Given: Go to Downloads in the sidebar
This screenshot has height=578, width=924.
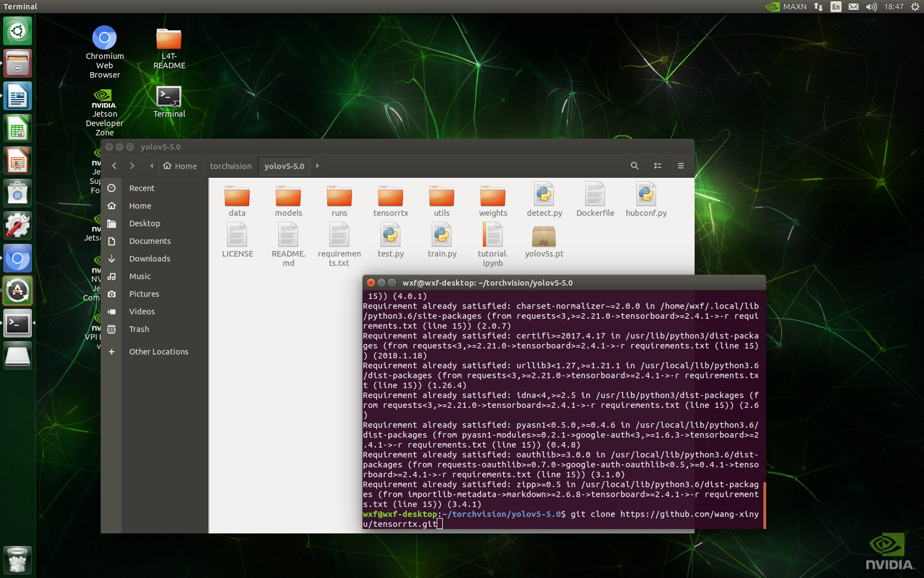Looking at the screenshot, I should (x=149, y=258).
